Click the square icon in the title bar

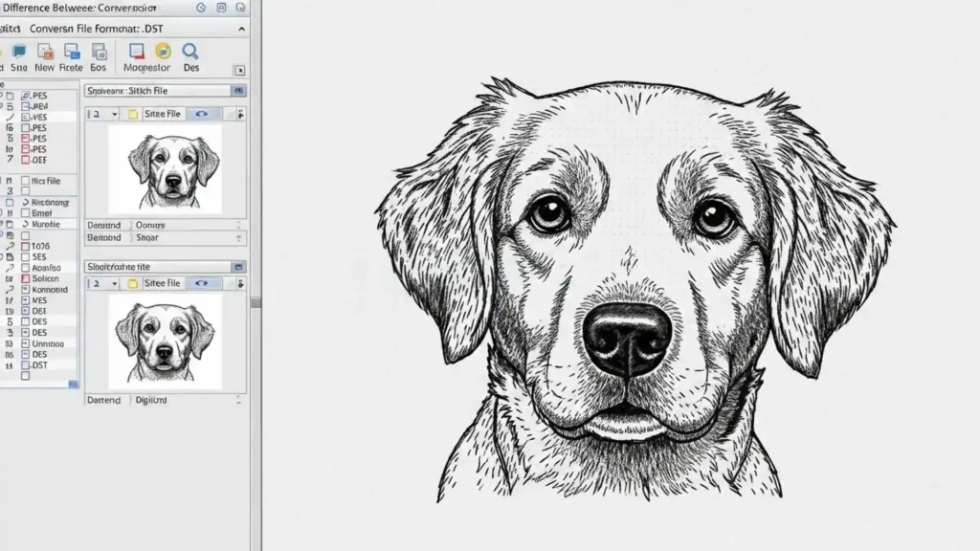pos(221,8)
